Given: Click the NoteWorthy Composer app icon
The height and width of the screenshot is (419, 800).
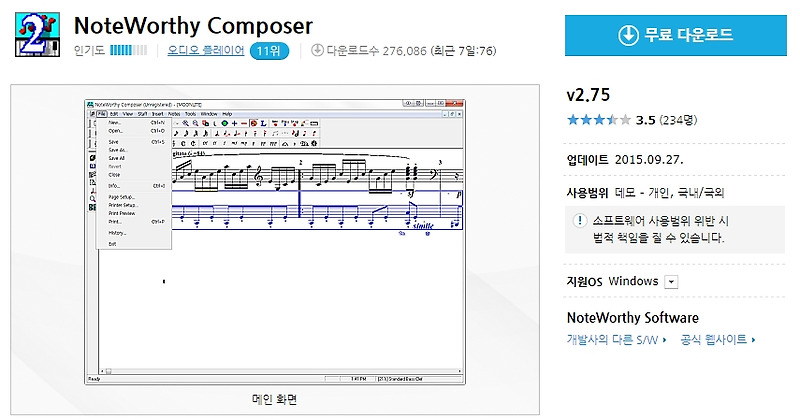Looking at the screenshot, I should 37,34.
